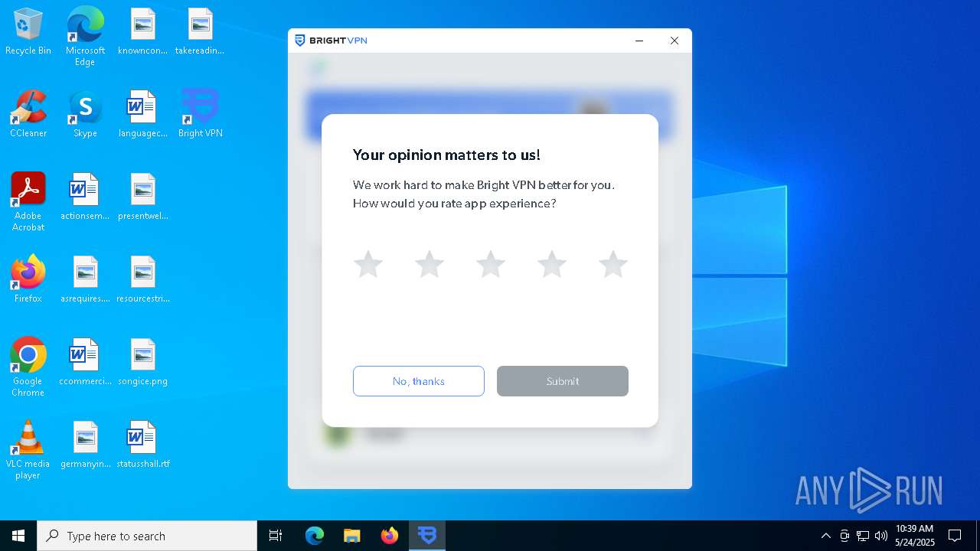Open the volume tray icon
The width and height of the screenshot is (980, 551).
tap(881, 536)
